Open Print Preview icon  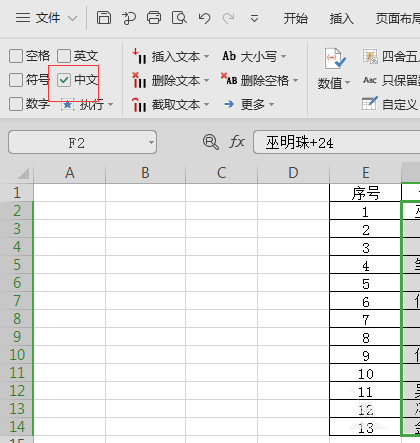coord(179,18)
